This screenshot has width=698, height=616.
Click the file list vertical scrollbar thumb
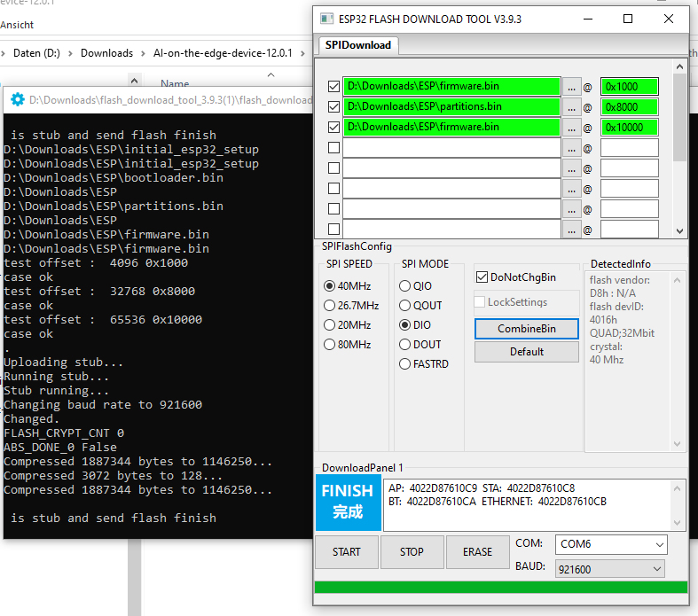pyautogui.click(x=679, y=117)
